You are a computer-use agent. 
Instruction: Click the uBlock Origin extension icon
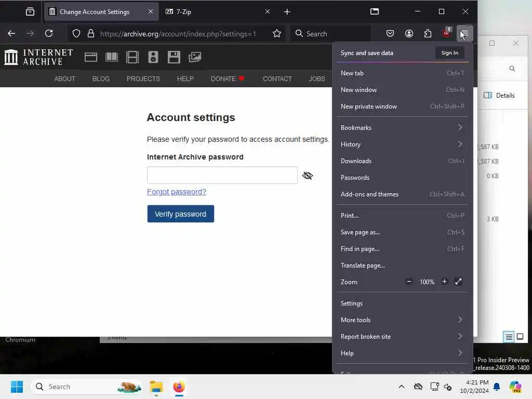coord(446,33)
